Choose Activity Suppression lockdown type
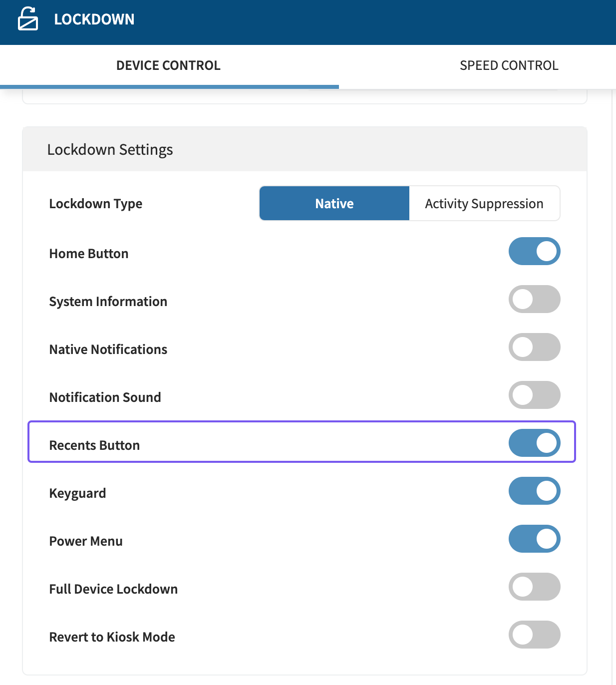The image size is (616, 685). pyautogui.click(x=484, y=204)
